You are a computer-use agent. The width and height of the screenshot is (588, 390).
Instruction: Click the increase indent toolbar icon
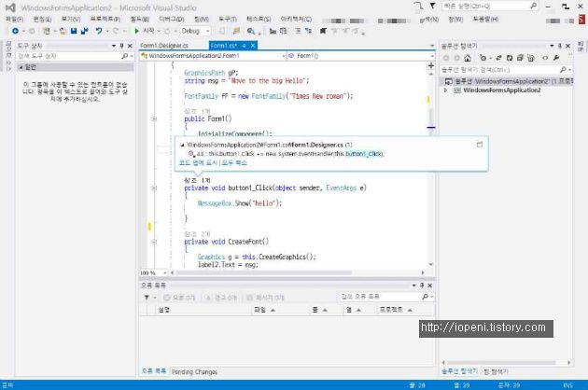(x=284, y=31)
